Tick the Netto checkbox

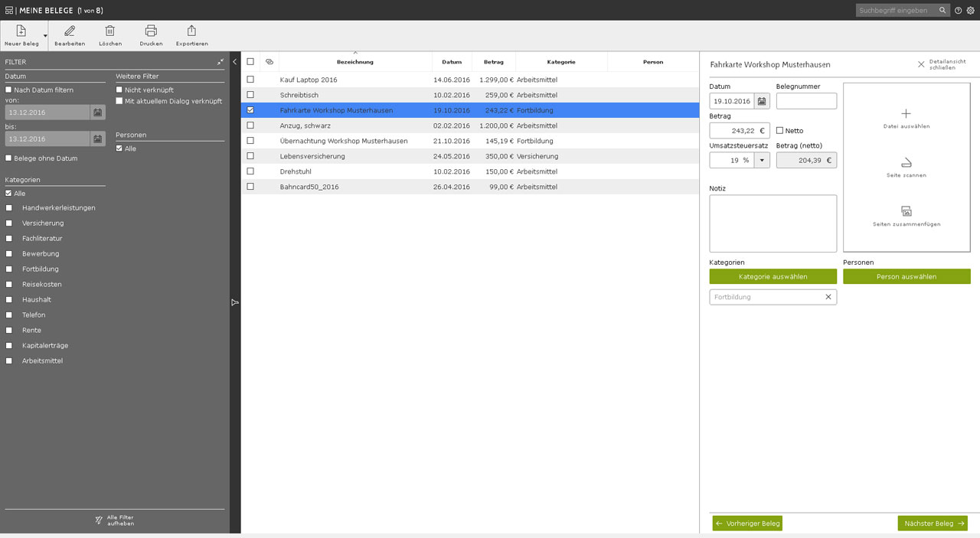(x=779, y=131)
